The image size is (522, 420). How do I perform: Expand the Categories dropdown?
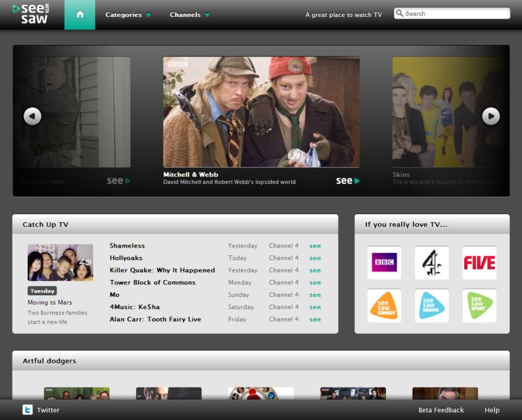pyautogui.click(x=123, y=14)
